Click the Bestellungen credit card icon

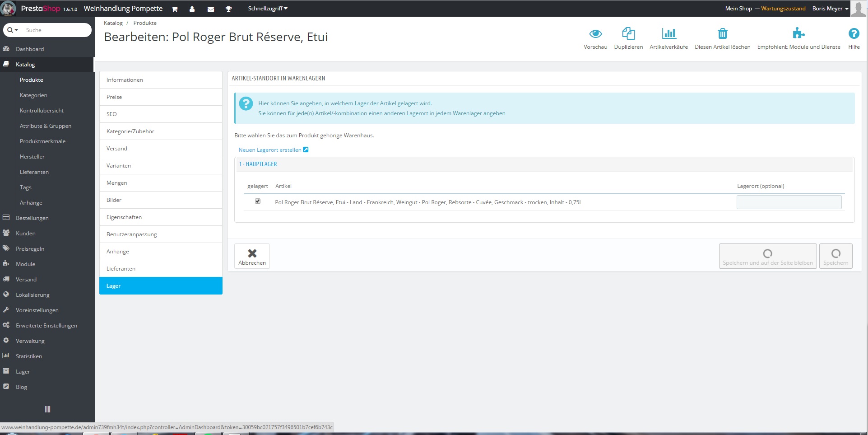click(x=6, y=218)
